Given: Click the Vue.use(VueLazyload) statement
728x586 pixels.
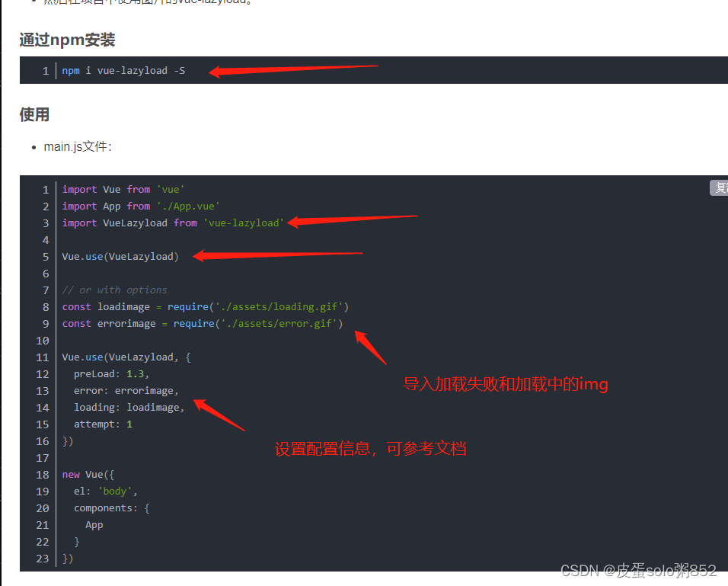Looking at the screenshot, I should point(120,256).
